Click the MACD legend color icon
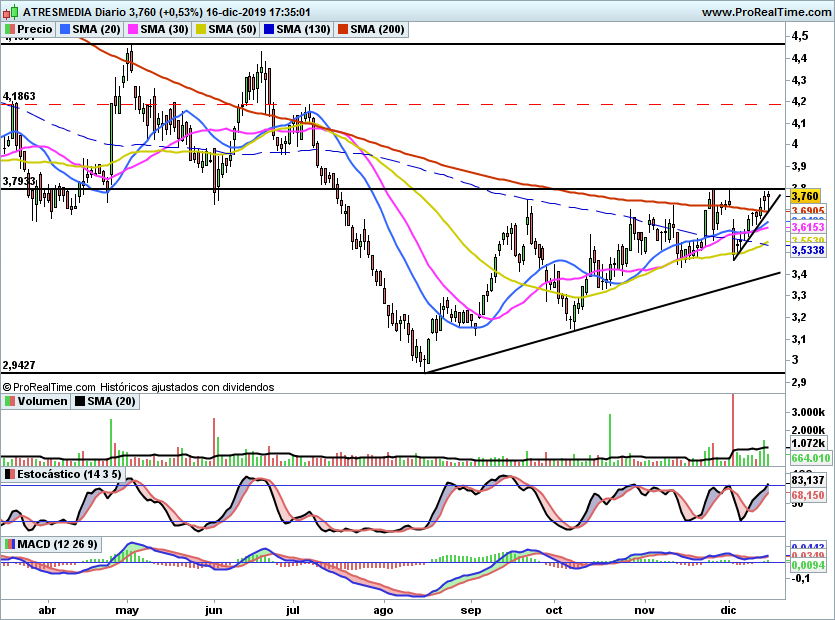This screenshot has height=620, width=835. [10, 544]
